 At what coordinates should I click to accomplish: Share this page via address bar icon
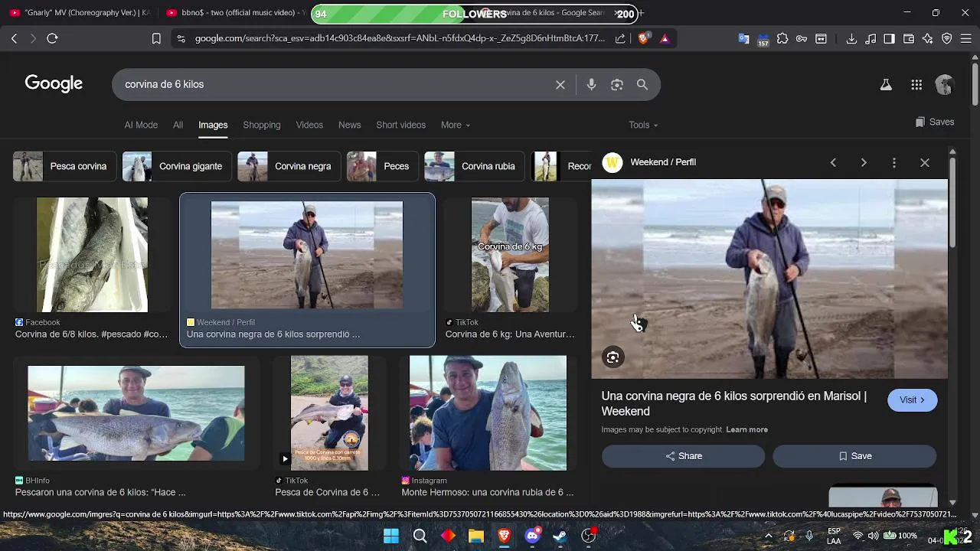[x=620, y=38]
